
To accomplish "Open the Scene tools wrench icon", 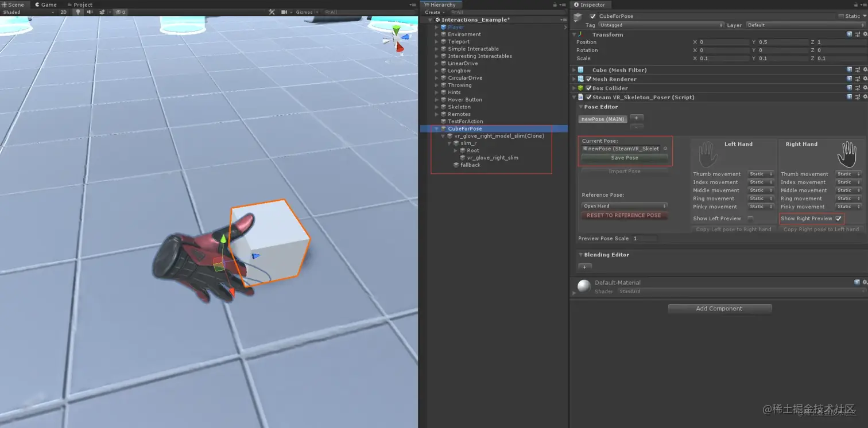I will (272, 12).
